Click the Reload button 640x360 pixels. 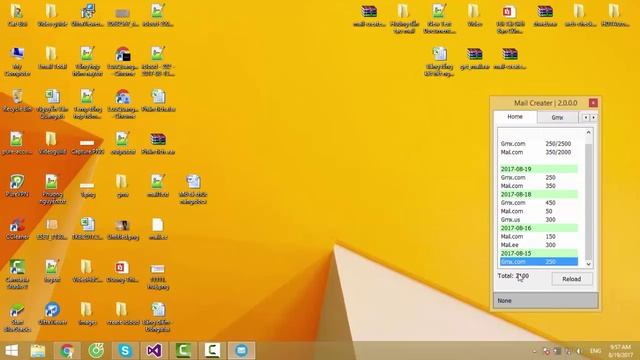click(x=571, y=279)
